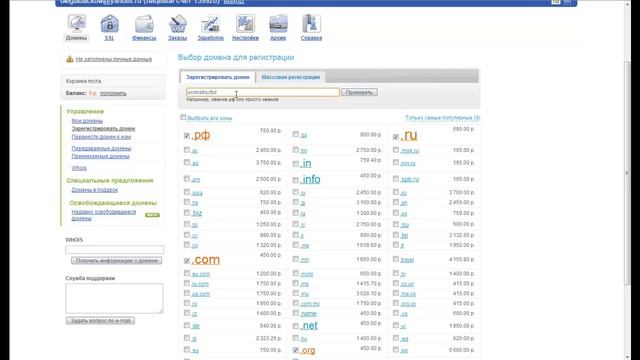Open the Заработок chart icon
The height and width of the screenshot is (360, 640).
[x=211, y=24]
